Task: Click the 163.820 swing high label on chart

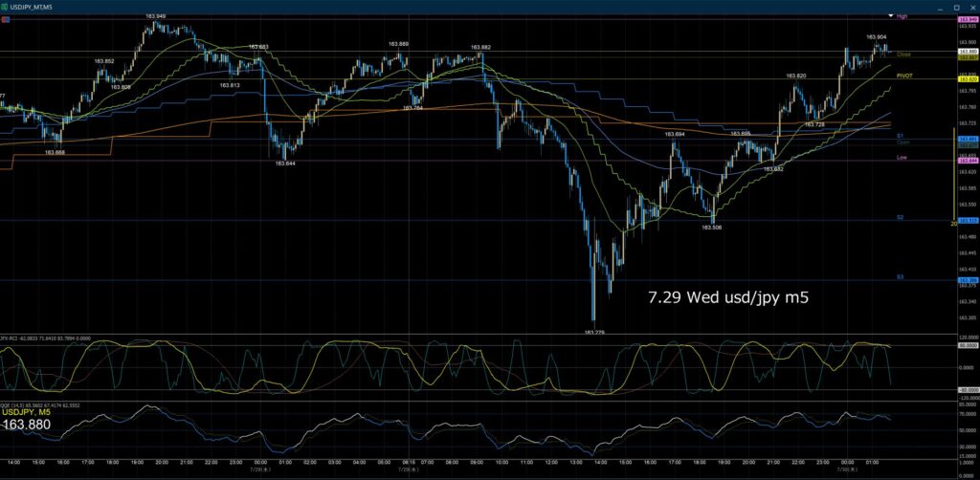Action: click(796, 76)
